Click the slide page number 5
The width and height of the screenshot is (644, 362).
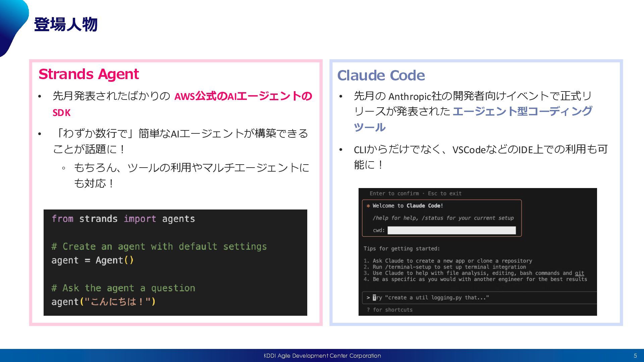pyautogui.click(x=635, y=356)
